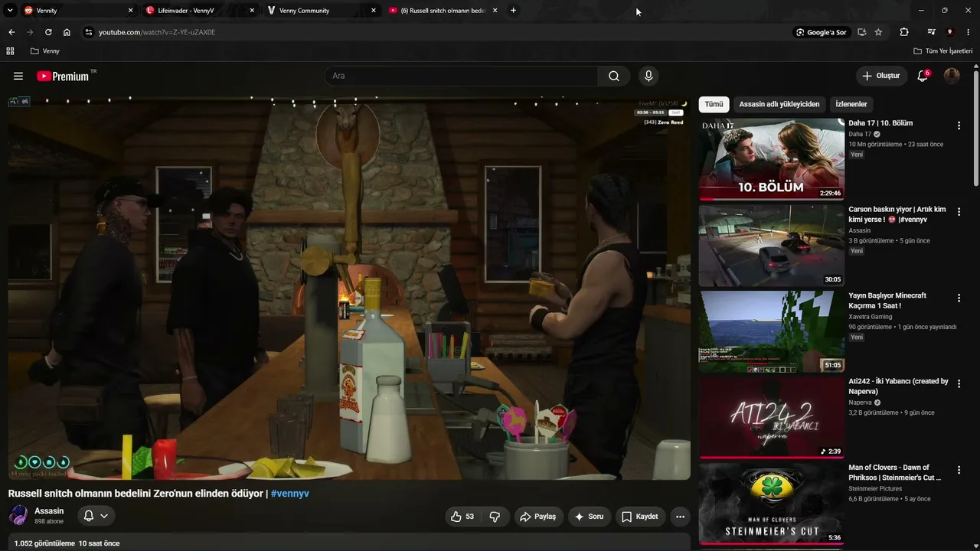Close the Lifeinvader - VennyV tab
Viewport: 980px width, 551px height.
(x=252, y=11)
